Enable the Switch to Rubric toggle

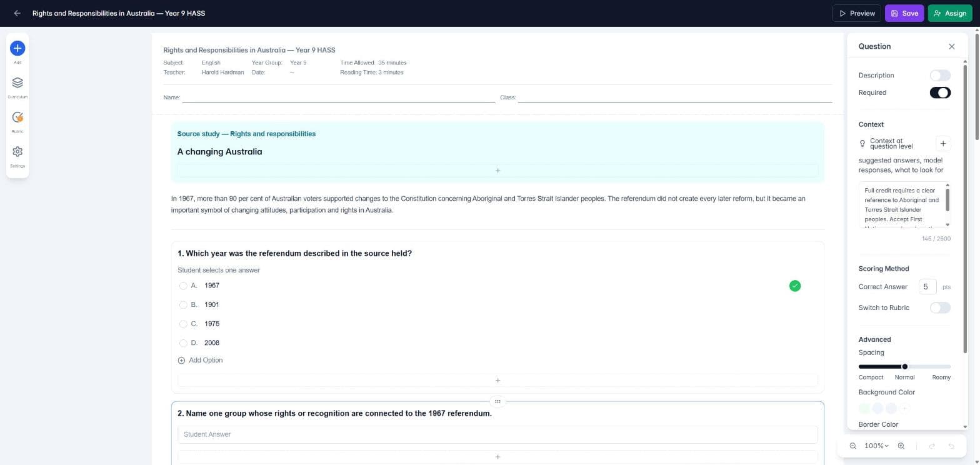coord(940,307)
